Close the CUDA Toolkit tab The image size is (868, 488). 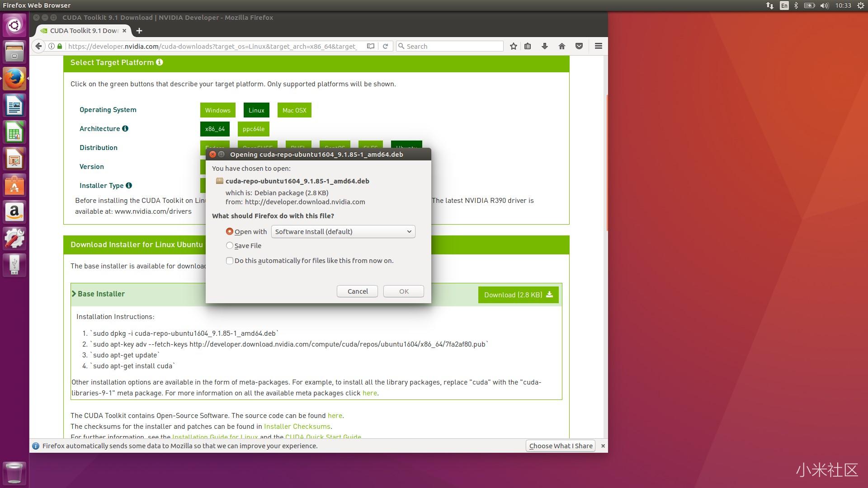tap(124, 31)
